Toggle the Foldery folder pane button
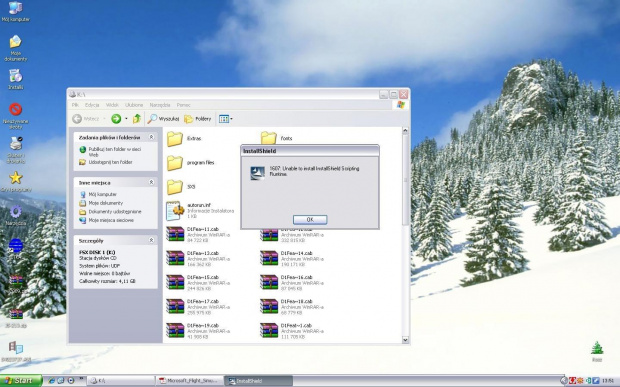 [198, 119]
